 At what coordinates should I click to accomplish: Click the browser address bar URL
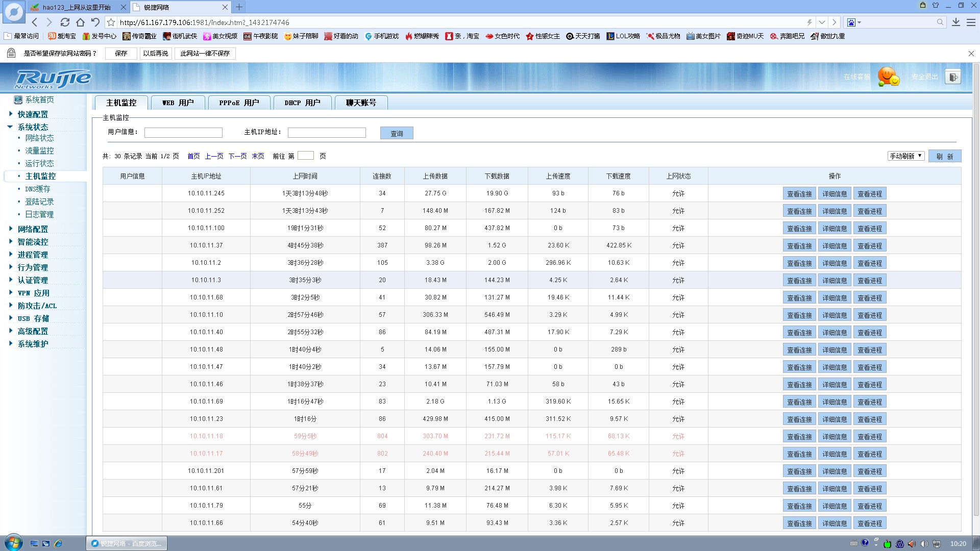204,22
